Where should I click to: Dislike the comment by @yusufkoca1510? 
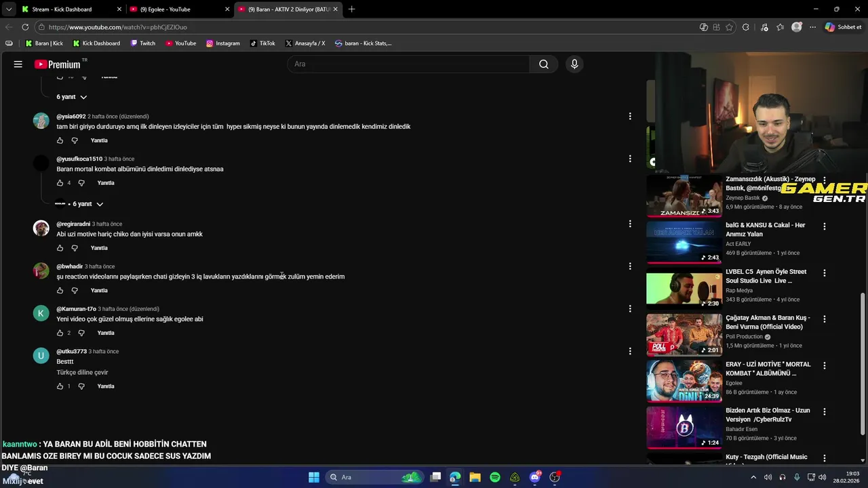click(81, 183)
